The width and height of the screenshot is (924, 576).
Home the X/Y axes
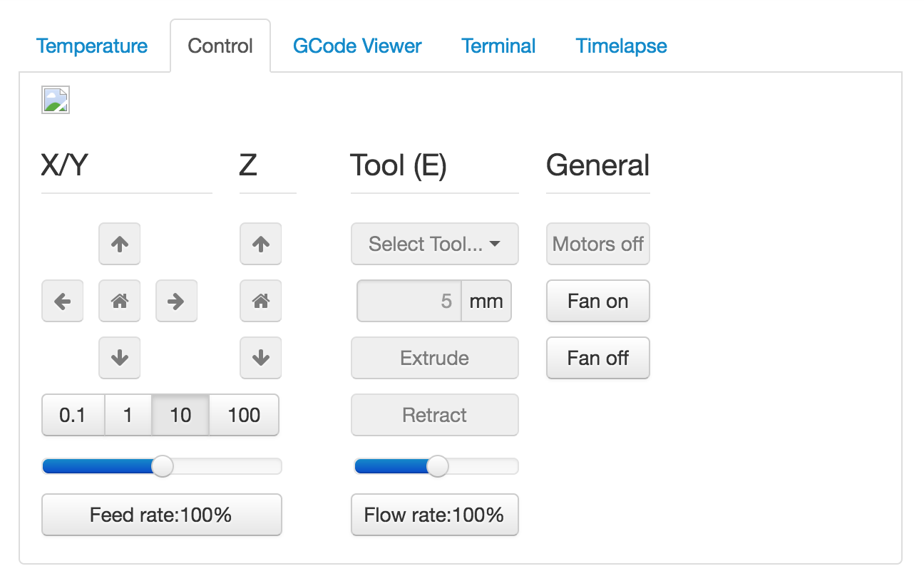point(119,301)
